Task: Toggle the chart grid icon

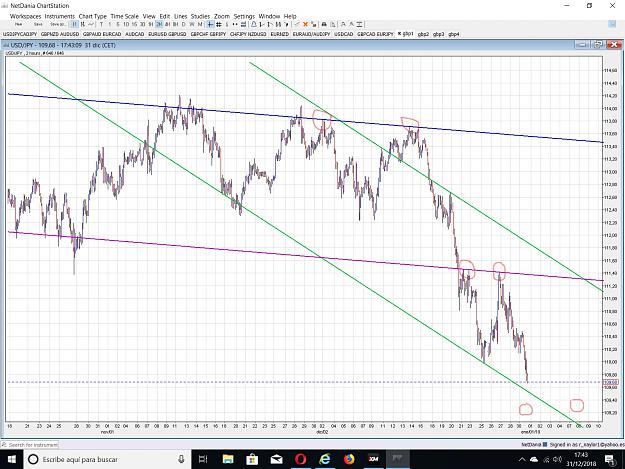Action: [219, 24]
